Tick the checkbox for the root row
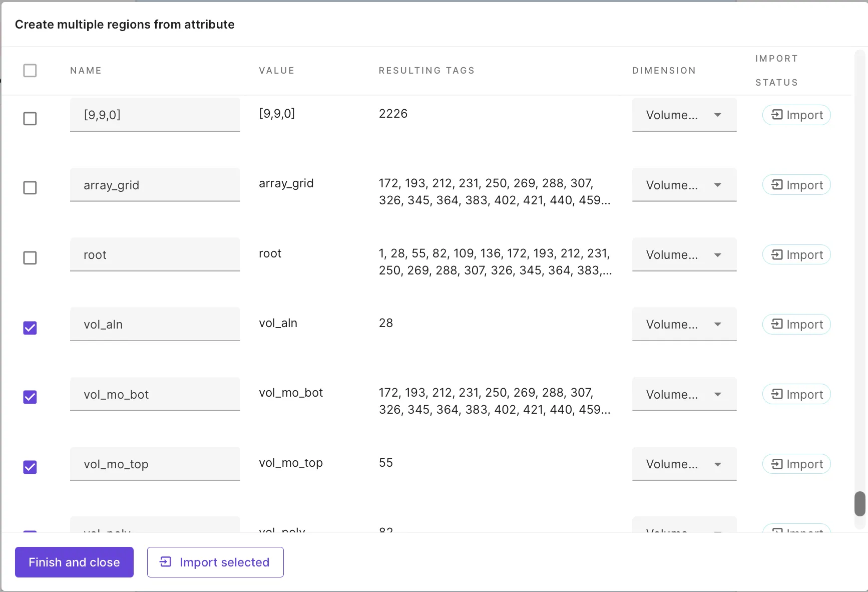This screenshot has width=868, height=592. tap(30, 258)
